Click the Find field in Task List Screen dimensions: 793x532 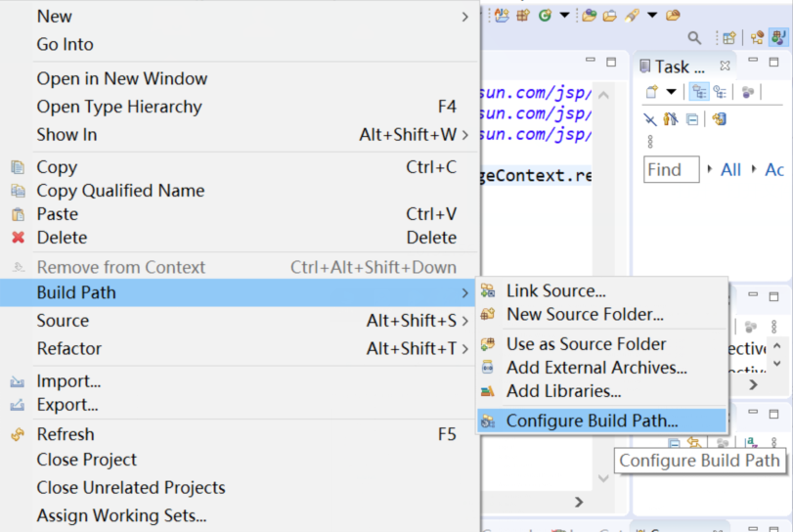click(x=672, y=169)
